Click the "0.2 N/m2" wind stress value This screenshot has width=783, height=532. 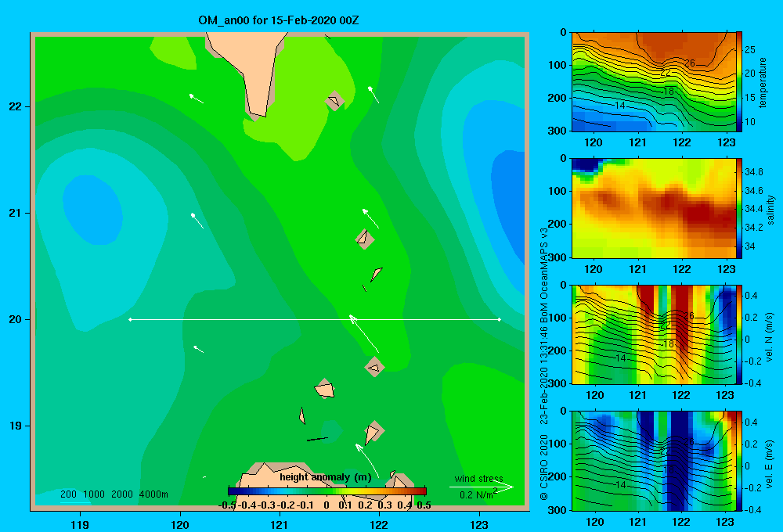click(x=478, y=494)
